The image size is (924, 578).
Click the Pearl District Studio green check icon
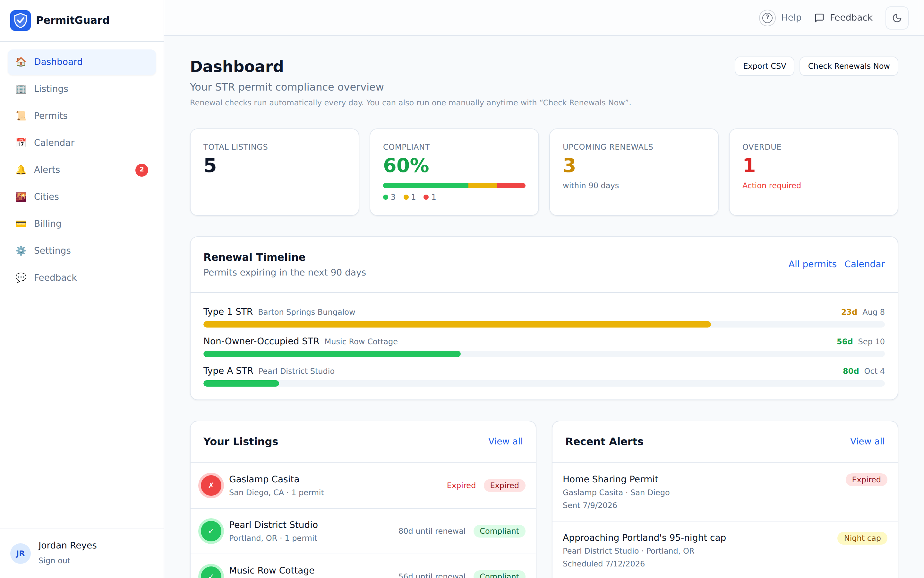pyautogui.click(x=211, y=531)
